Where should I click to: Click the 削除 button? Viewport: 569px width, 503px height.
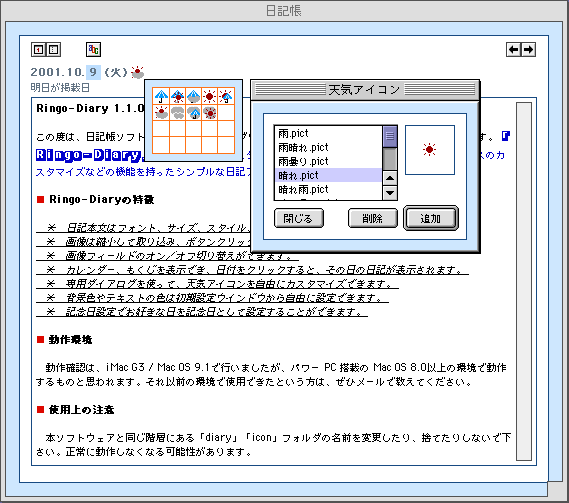click(x=373, y=218)
